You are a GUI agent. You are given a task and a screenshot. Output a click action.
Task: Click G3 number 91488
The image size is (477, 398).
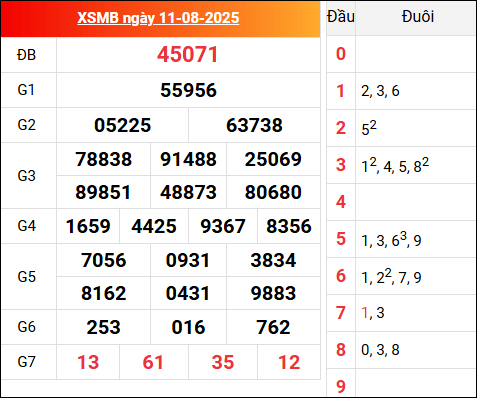click(188, 159)
